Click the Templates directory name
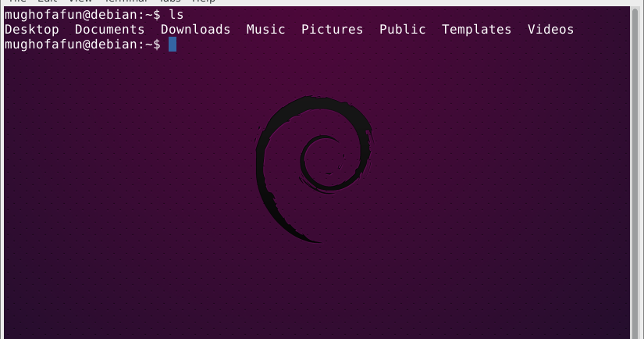 point(476,30)
